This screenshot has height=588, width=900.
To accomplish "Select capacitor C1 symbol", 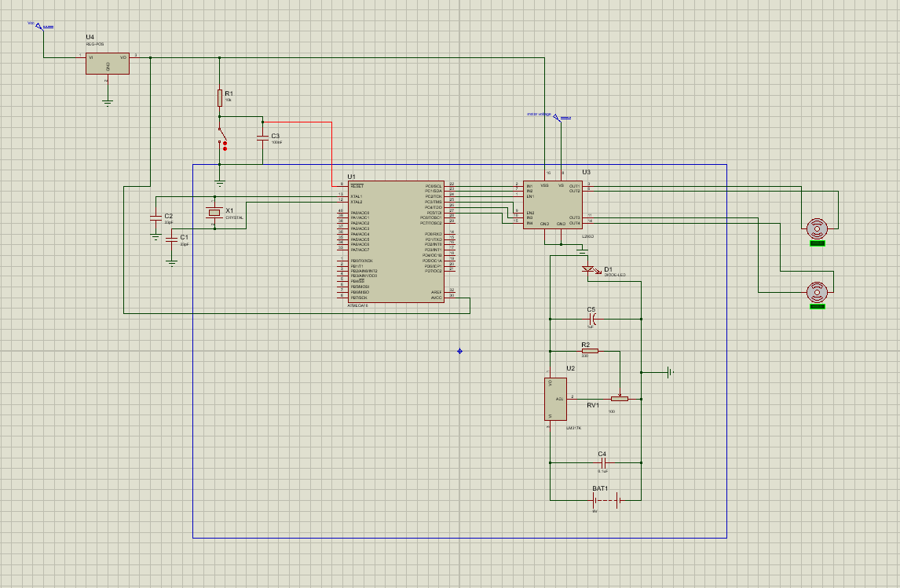I will click(171, 239).
